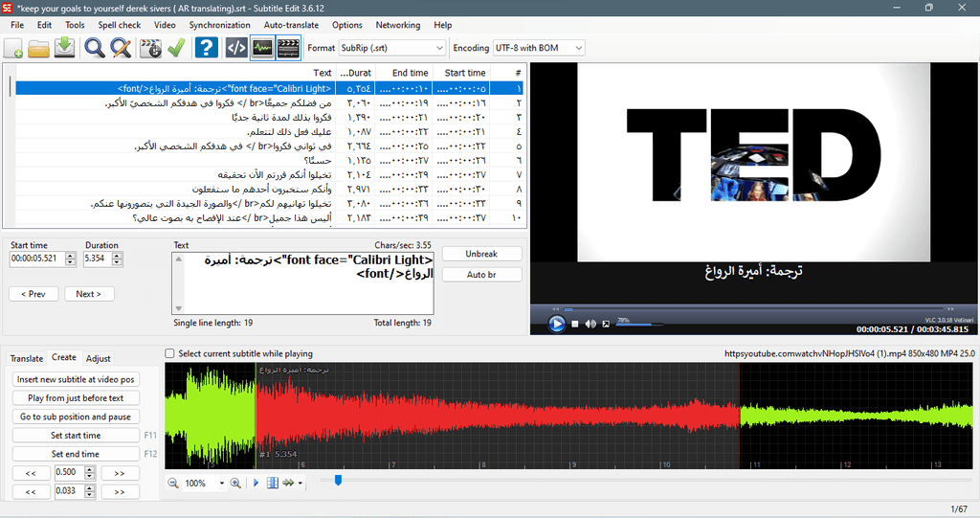Click the Unbreak button

point(481,254)
